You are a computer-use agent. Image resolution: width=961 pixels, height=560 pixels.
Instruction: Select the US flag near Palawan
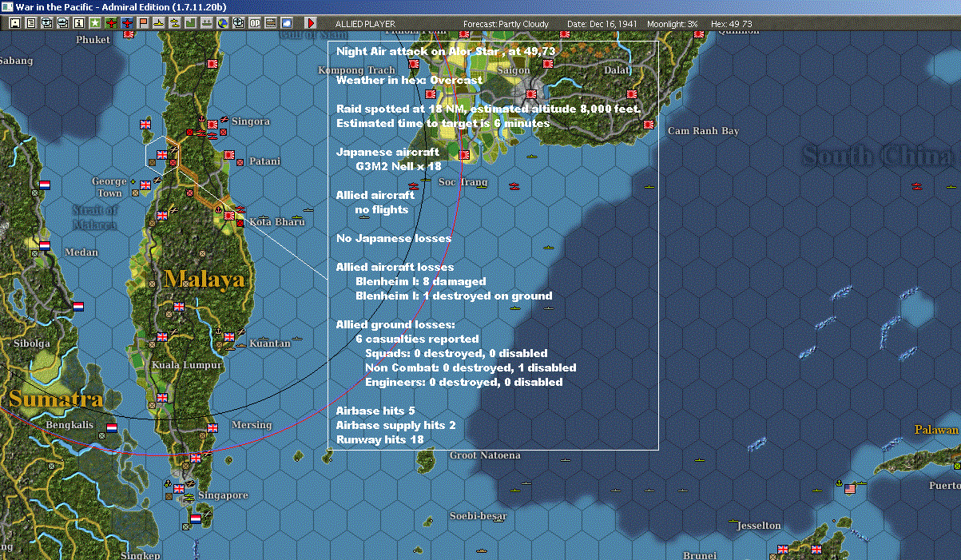[850, 488]
